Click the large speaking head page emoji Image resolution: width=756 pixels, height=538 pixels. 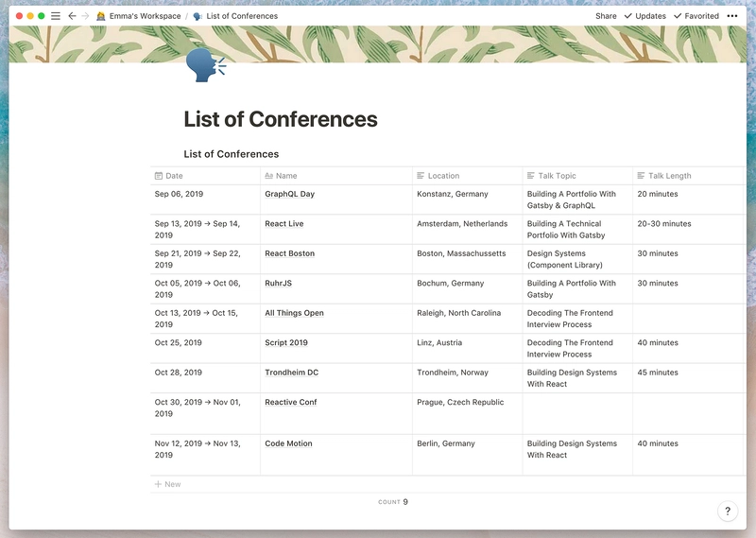(x=206, y=65)
